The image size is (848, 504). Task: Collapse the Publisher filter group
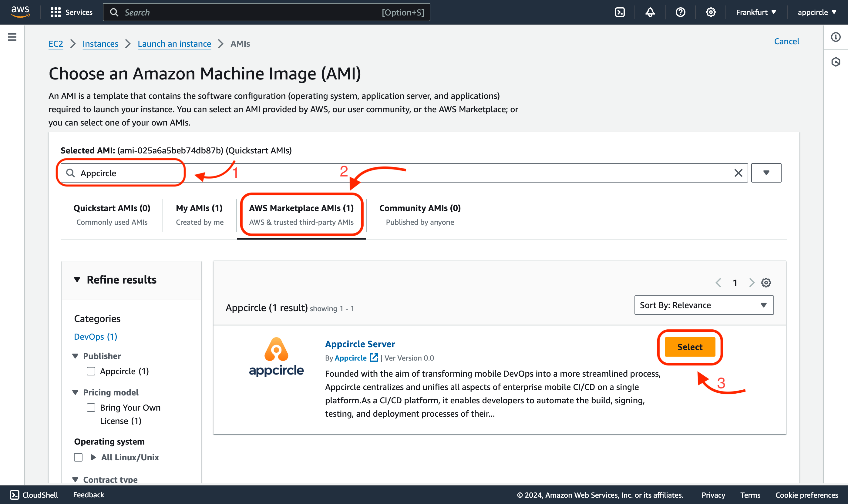tap(76, 356)
